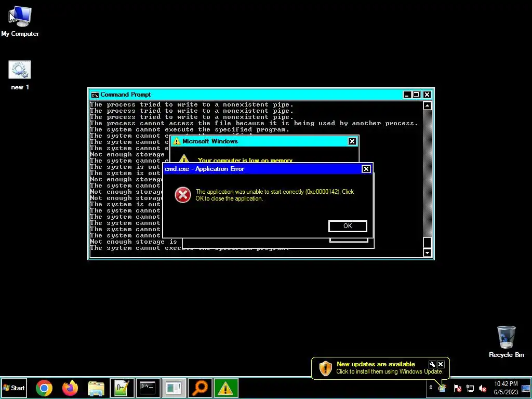
Task: Open File Explorer from the taskbar
Action: pos(96,388)
